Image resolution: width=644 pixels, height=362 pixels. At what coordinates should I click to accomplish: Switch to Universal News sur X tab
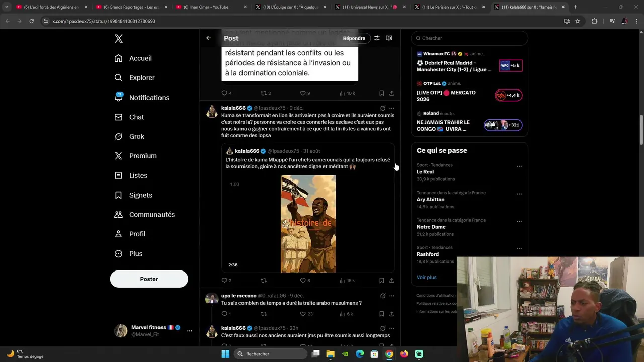click(x=370, y=7)
